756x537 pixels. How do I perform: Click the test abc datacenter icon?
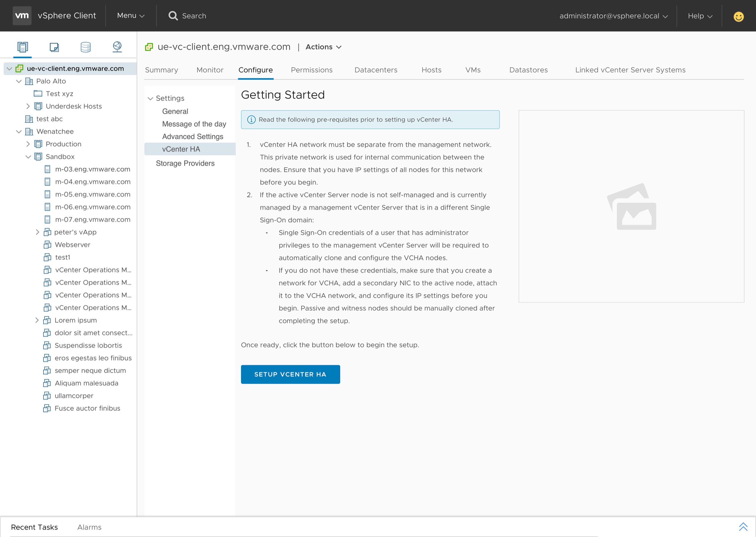(29, 119)
